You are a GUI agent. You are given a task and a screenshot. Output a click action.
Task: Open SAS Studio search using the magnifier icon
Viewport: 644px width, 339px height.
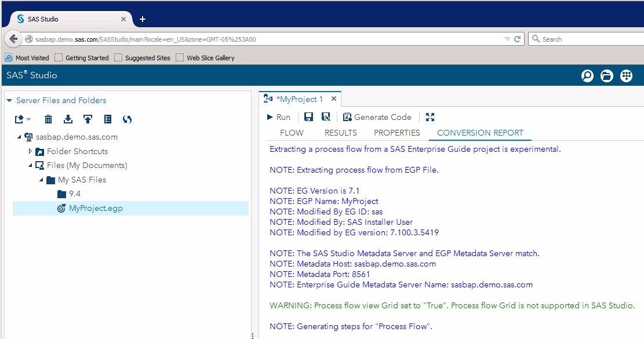point(587,75)
